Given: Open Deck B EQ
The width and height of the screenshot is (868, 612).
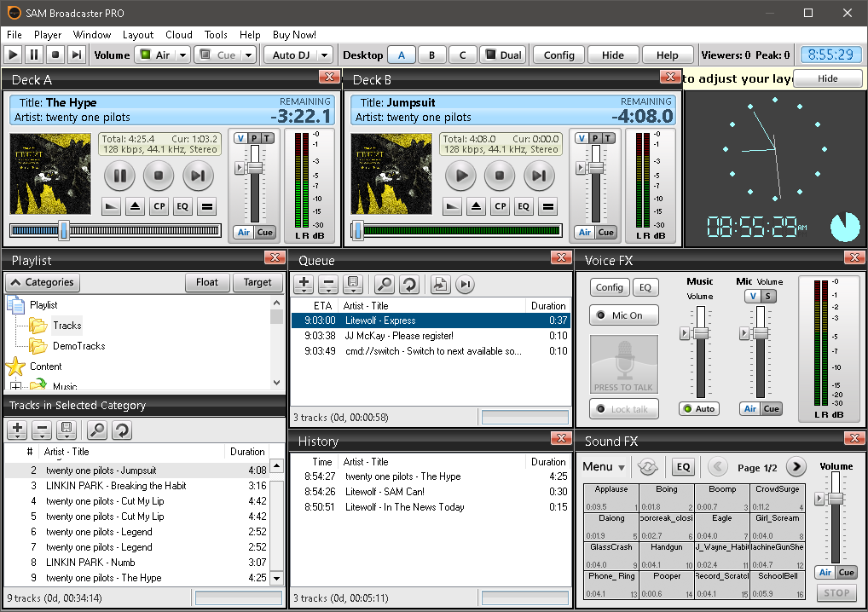Looking at the screenshot, I should coord(524,206).
